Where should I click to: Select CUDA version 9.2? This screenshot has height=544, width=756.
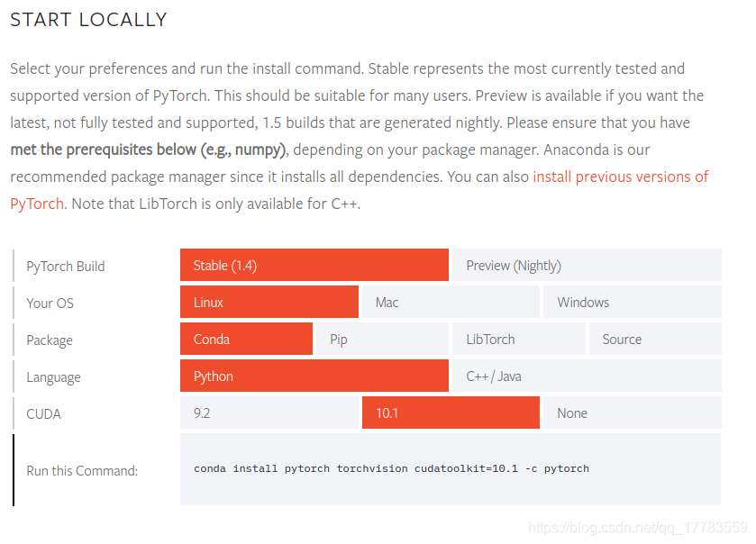[x=269, y=413]
